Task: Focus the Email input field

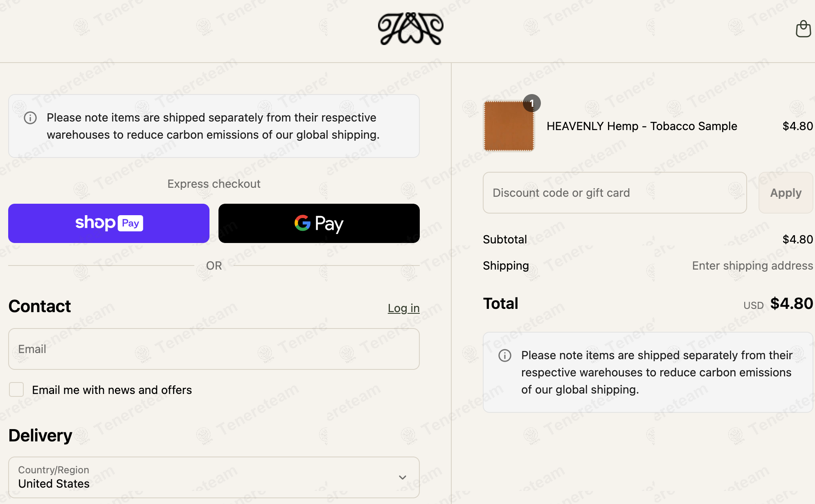Action: point(214,349)
